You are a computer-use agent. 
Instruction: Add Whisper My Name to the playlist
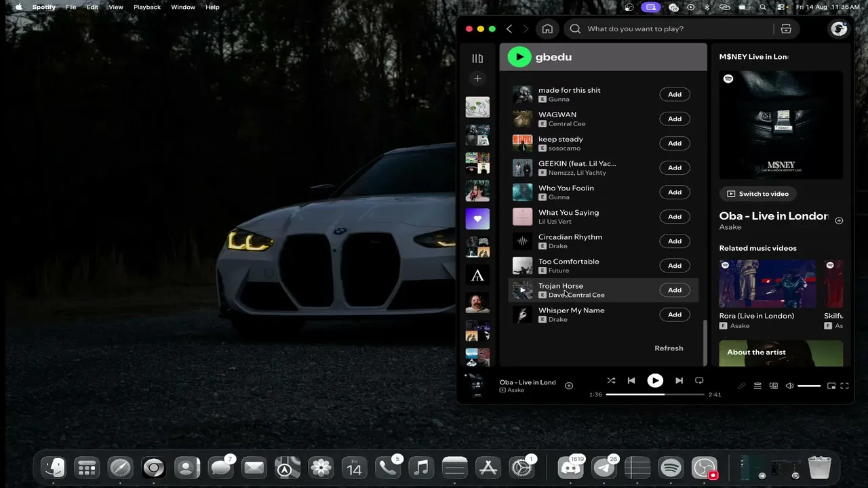coord(675,314)
